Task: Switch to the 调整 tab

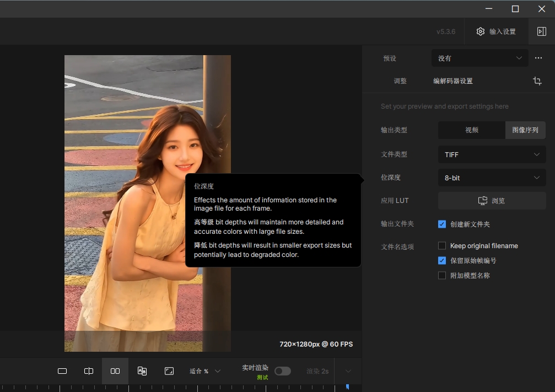Action: 400,81
